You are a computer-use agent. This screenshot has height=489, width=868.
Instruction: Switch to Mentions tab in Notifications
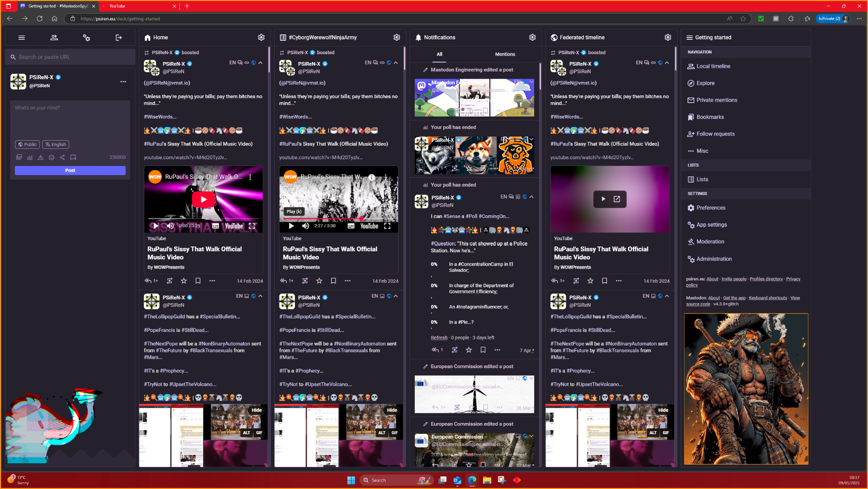505,54
